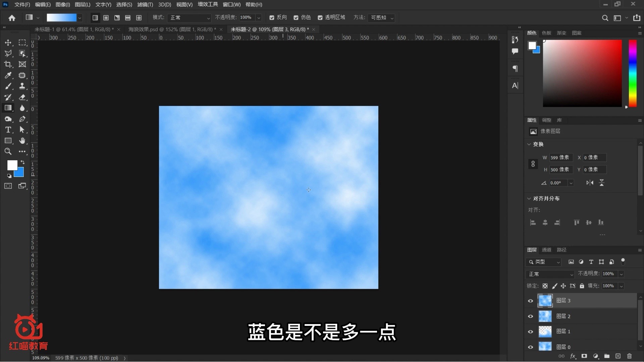Image resolution: width=644 pixels, height=362 pixels.
Task: Select the Eyedropper tool
Action: coord(8,75)
